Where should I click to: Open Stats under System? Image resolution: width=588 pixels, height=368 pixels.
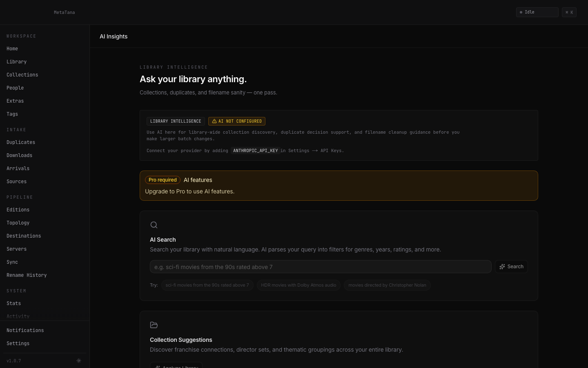point(13,303)
